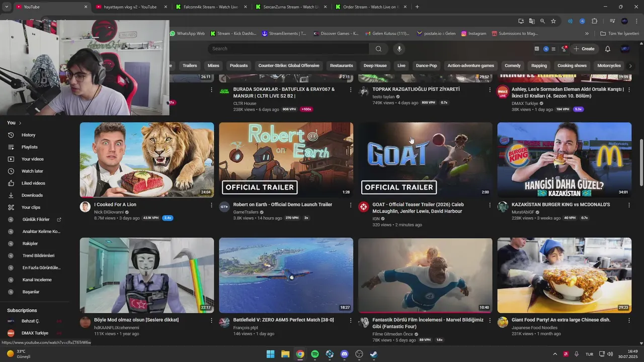Click the translate page icon in address bar
This screenshot has height=362, width=644.
click(532, 21)
